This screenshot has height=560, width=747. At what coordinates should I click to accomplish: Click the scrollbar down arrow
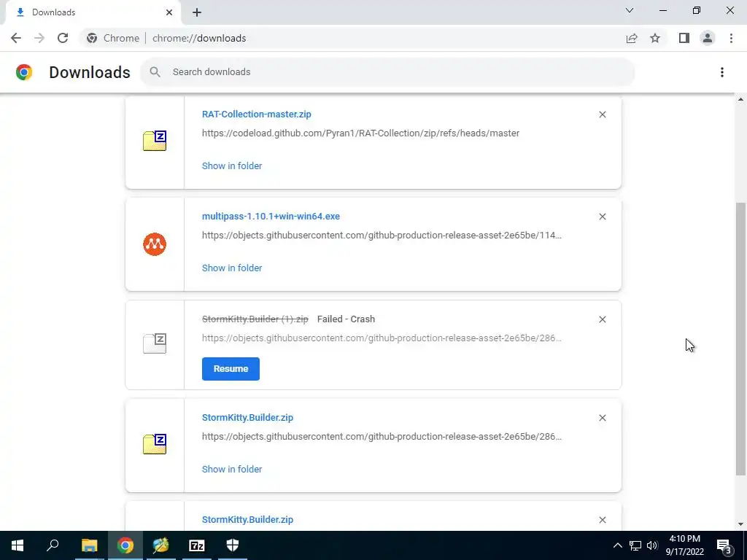coord(740,524)
